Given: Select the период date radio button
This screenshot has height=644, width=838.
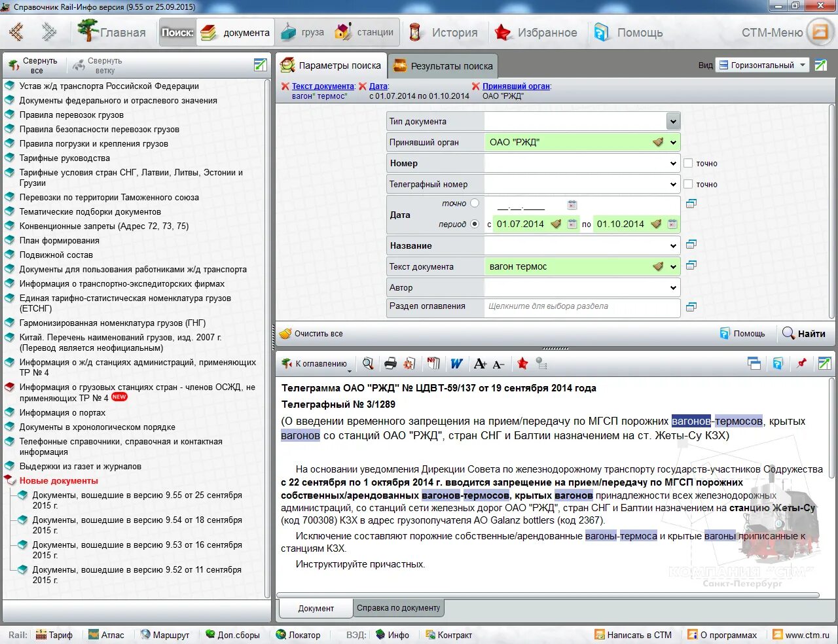Looking at the screenshot, I should pos(475,224).
